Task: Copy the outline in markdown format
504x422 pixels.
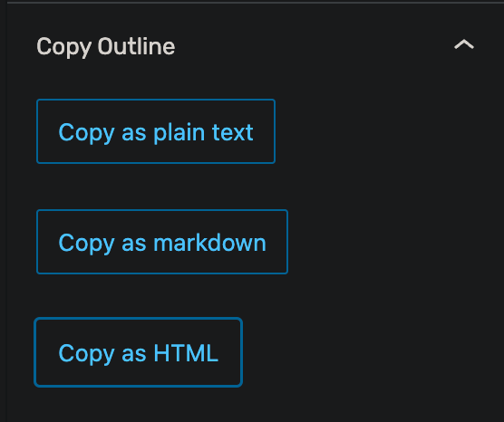Action: [x=162, y=242]
